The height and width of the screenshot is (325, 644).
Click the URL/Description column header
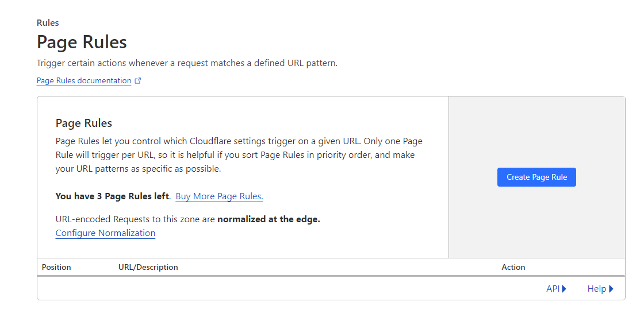[x=148, y=267]
